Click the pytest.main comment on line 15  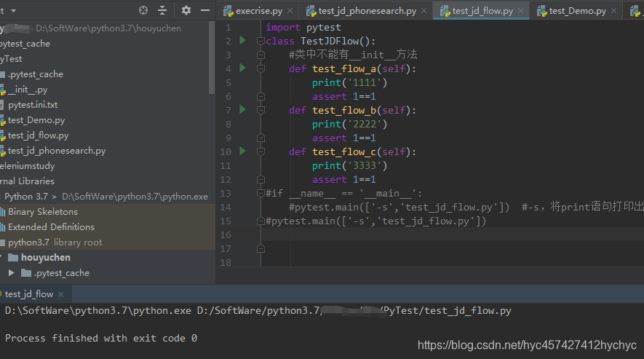click(x=375, y=221)
